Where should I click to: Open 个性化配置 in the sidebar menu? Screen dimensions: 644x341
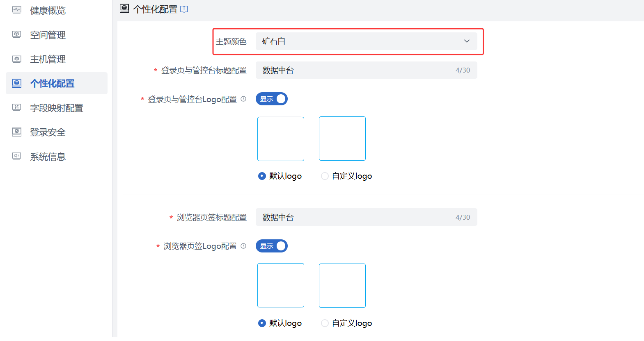click(x=52, y=84)
